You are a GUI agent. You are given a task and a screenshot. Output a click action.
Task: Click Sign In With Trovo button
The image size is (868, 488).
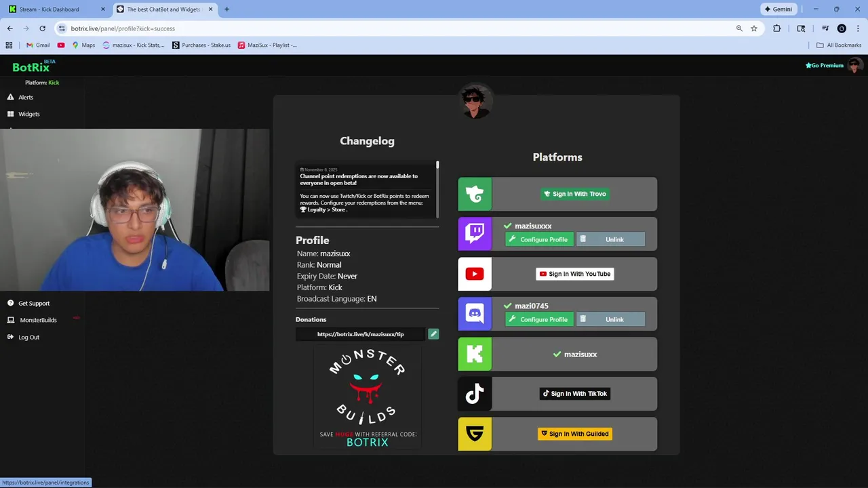point(574,194)
